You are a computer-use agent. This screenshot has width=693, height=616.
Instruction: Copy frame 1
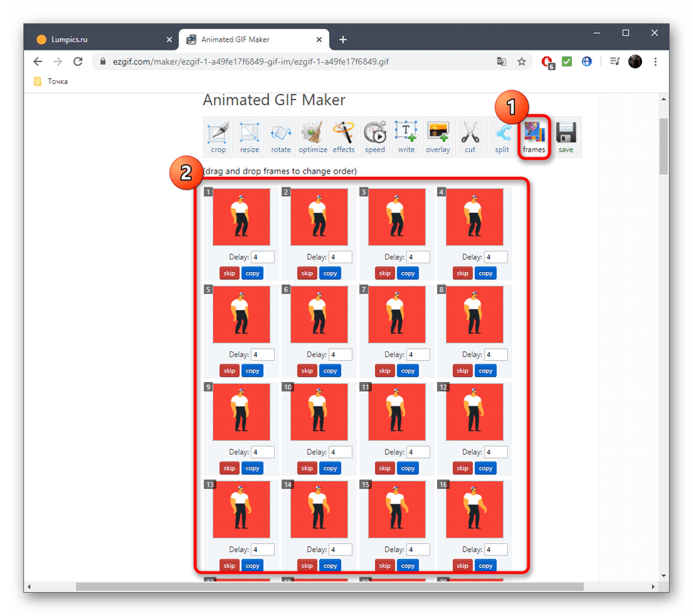point(252,273)
